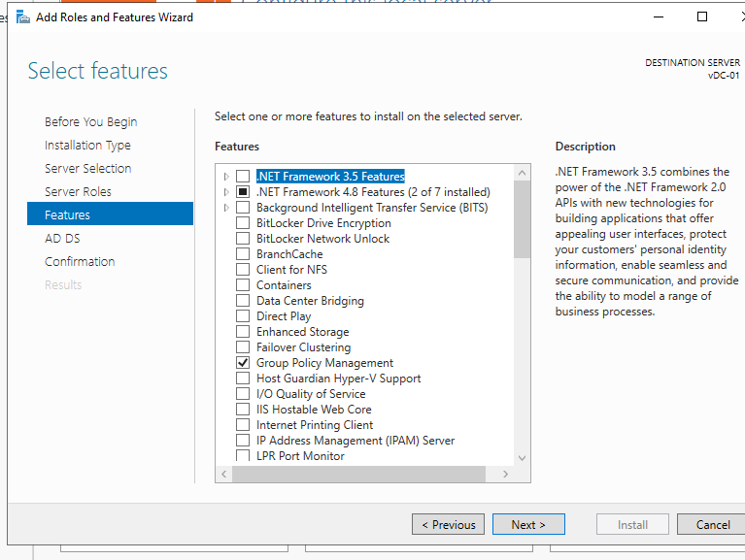
Task: Jump to Confirmation step
Action: pyautogui.click(x=80, y=261)
